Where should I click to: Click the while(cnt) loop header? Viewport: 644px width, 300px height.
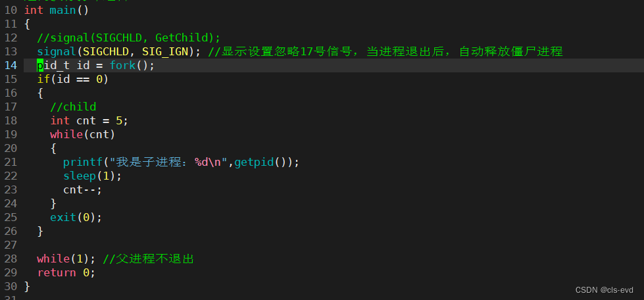[82, 134]
